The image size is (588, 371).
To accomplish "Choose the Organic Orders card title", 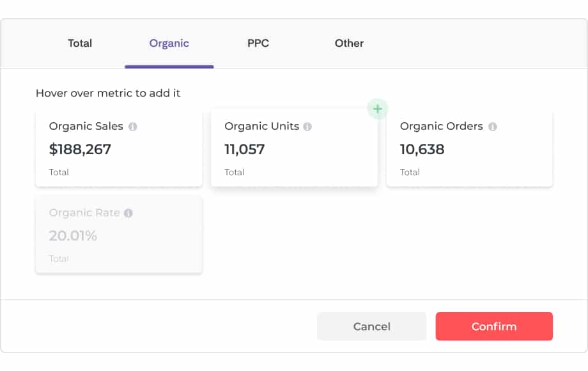I will [x=441, y=126].
